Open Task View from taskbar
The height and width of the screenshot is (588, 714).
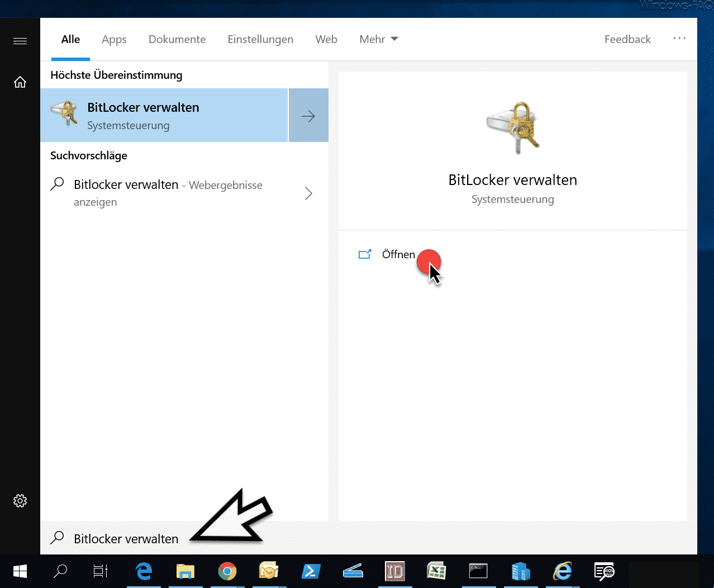coord(101,571)
